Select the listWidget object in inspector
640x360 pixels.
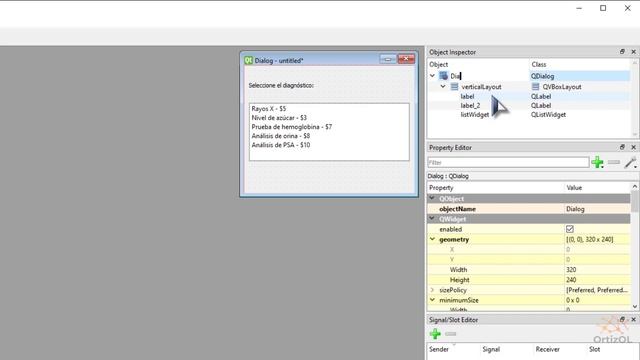point(475,115)
